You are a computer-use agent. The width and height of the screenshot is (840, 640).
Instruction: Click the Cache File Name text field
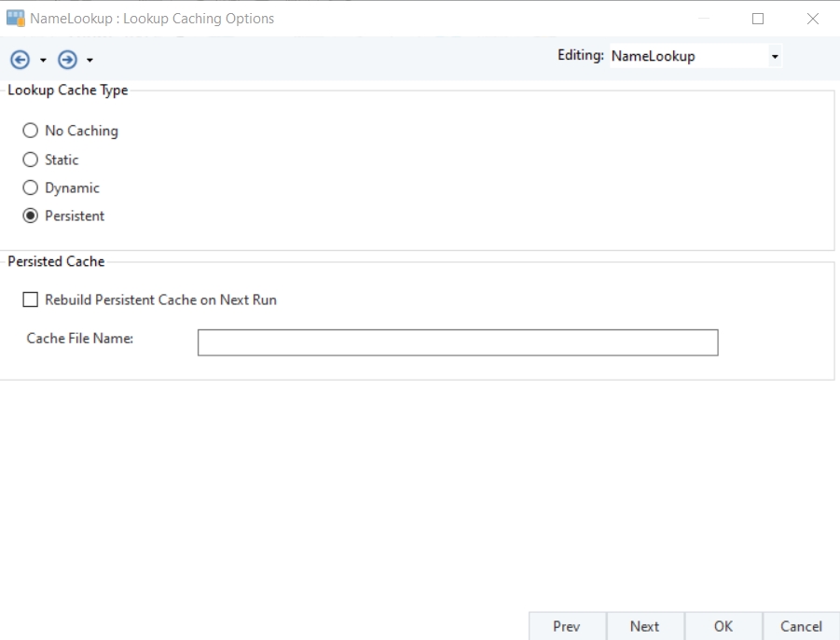pyautogui.click(x=457, y=342)
